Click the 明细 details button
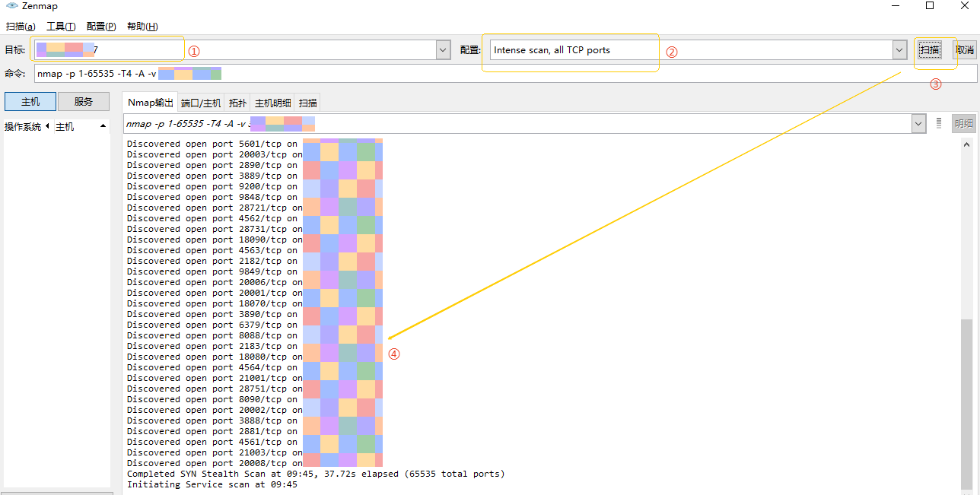The width and height of the screenshot is (980, 495). coord(964,123)
